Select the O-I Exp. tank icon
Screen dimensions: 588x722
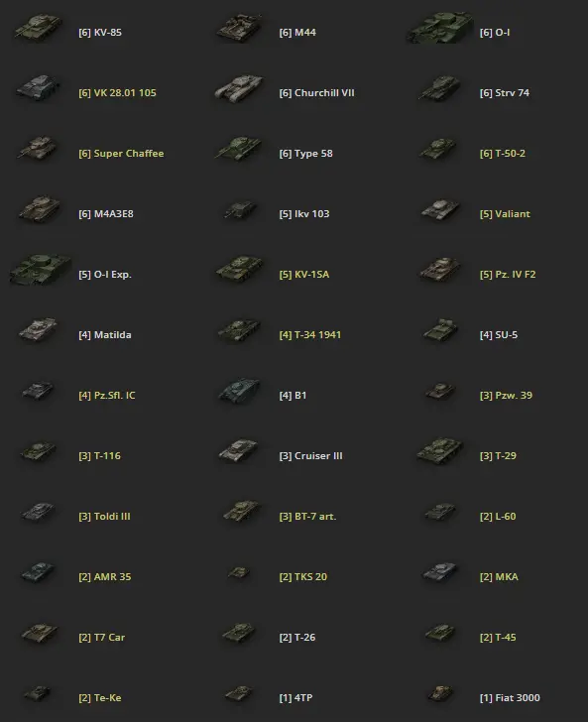point(41,270)
